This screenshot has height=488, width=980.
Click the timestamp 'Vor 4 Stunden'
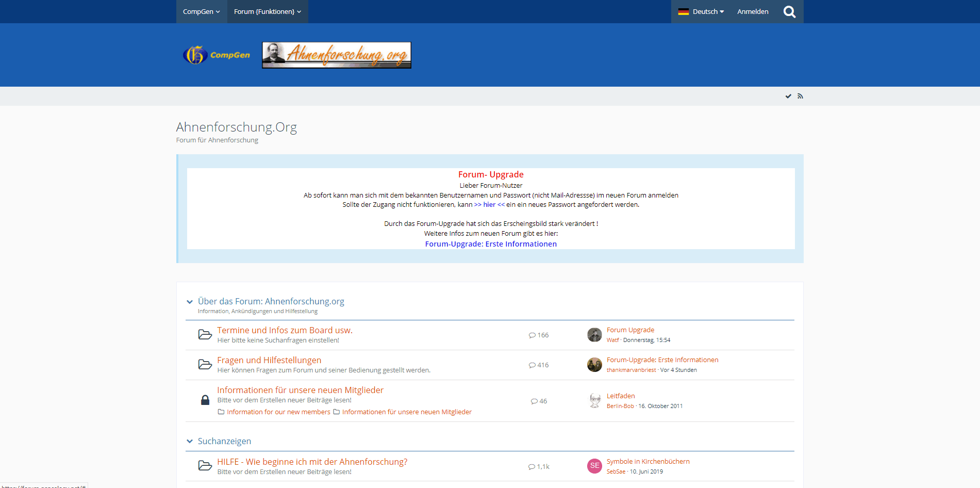(x=678, y=370)
